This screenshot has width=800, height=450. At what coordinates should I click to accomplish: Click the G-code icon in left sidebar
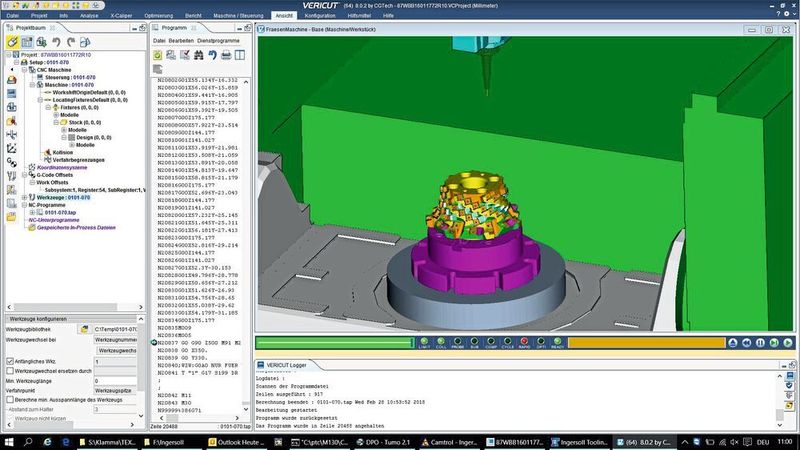pos(12,162)
